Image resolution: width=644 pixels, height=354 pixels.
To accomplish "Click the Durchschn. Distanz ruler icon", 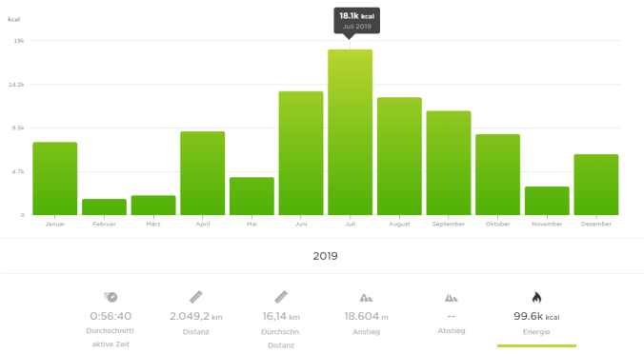I will pyautogui.click(x=281, y=297).
